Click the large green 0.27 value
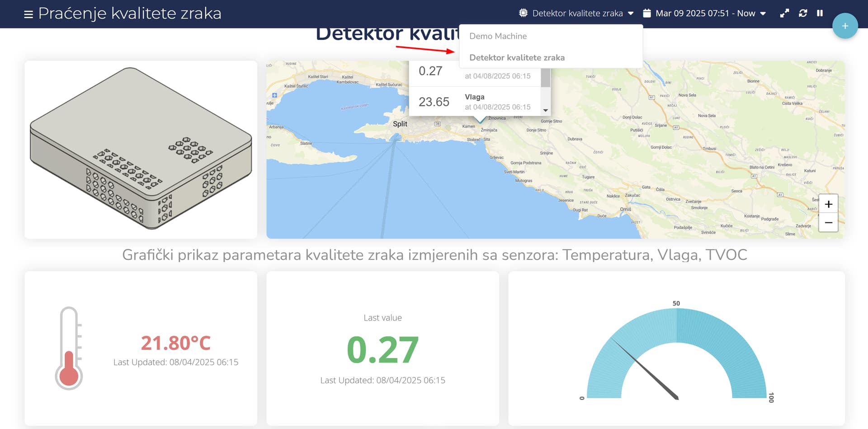The width and height of the screenshot is (868, 429). [x=382, y=349]
